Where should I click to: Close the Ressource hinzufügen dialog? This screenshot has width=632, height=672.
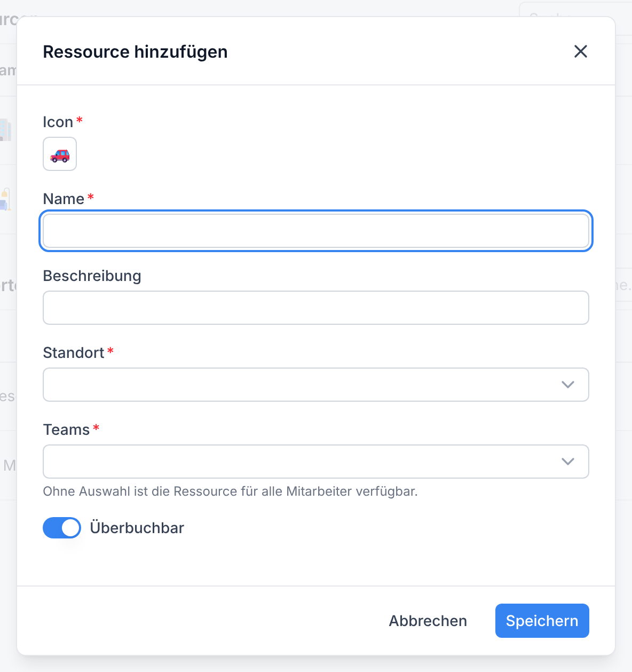click(x=581, y=51)
